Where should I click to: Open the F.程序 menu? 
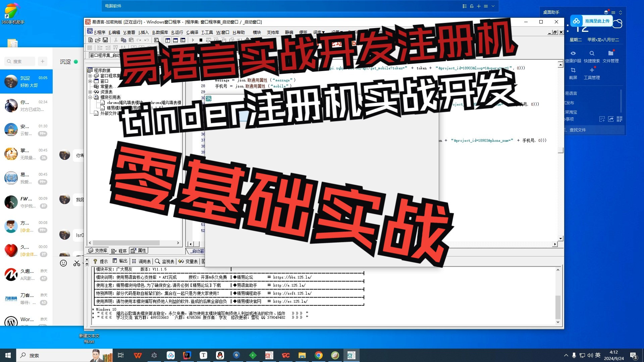(100, 32)
